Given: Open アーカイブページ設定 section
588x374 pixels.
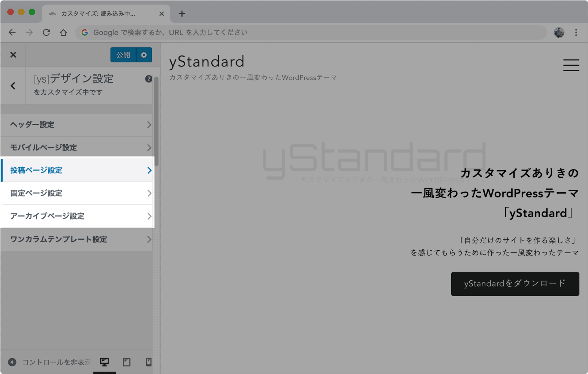Looking at the screenshot, I should click(x=76, y=216).
